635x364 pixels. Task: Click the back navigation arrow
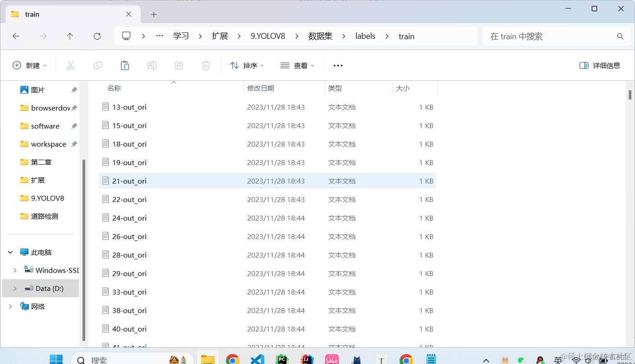coord(16,36)
